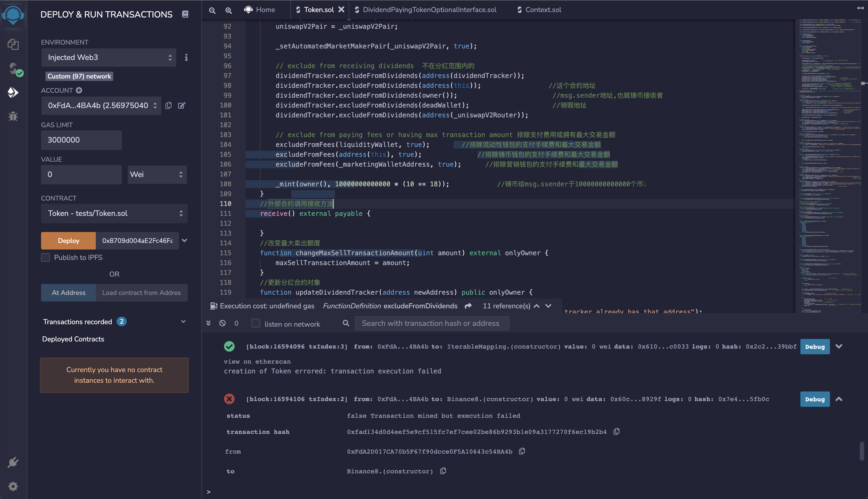Click the At Address button

click(x=69, y=293)
